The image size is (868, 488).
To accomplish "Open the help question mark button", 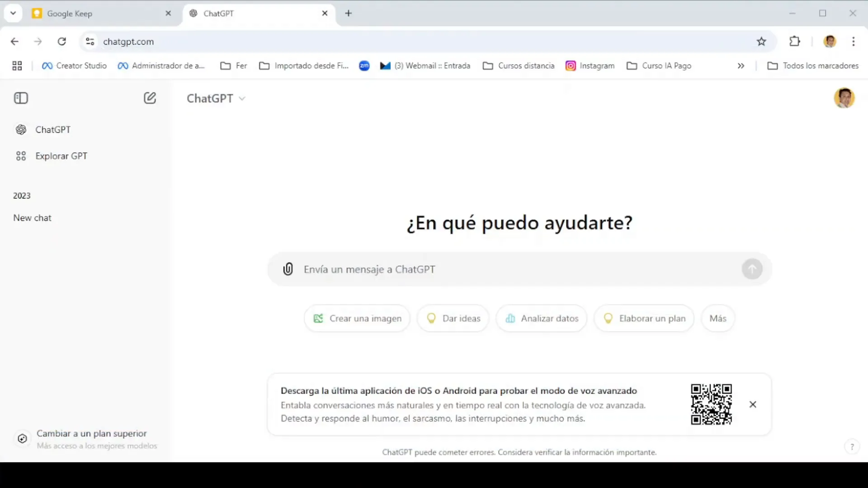I will click(852, 447).
